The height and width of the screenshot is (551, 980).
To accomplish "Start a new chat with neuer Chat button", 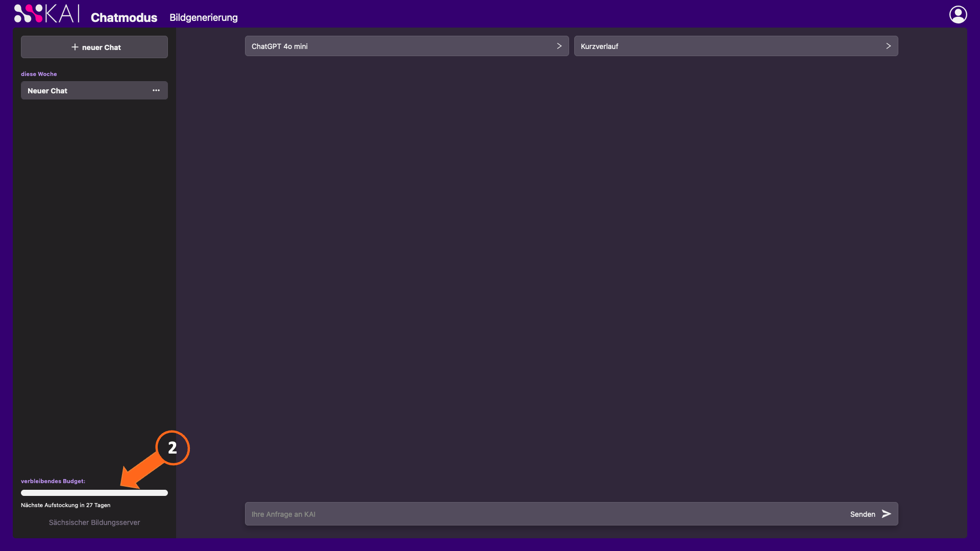I will tap(94, 47).
